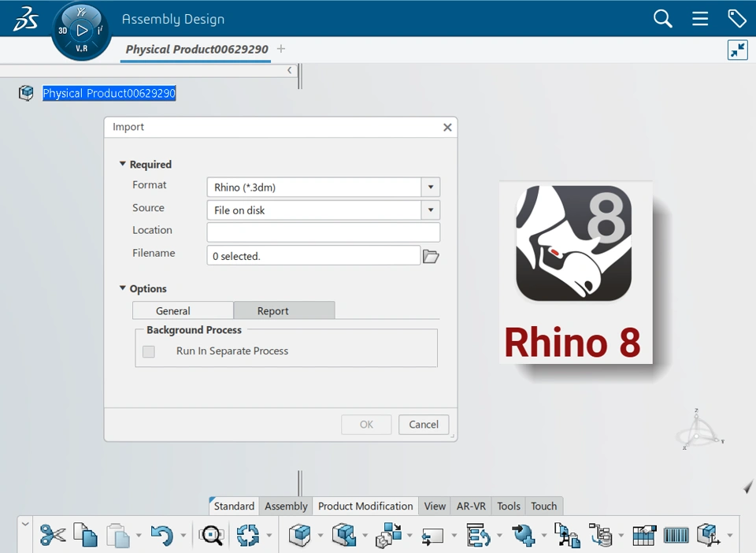Browse for a file with the folder icon
Viewport: 756px width, 553px height.
click(x=431, y=256)
